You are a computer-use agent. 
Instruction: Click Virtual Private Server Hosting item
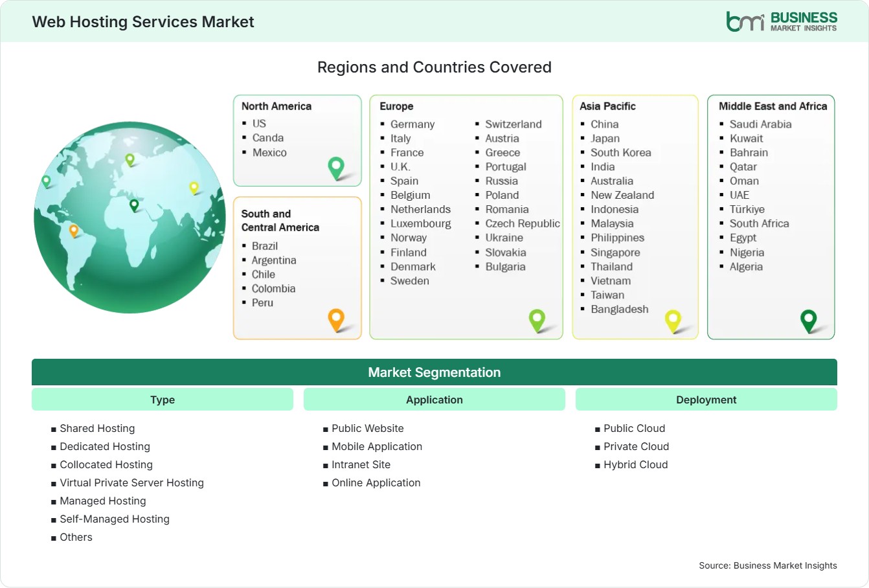pyautogui.click(x=131, y=482)
